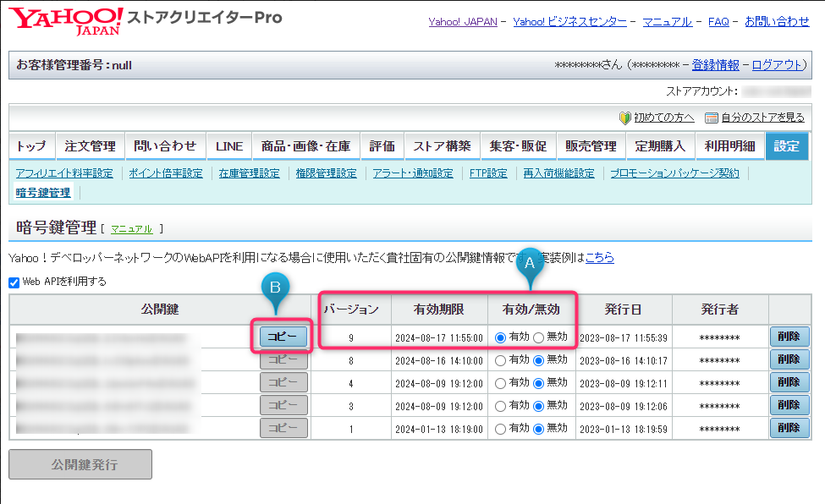825x504 pixels.
Task: Go to 在庫管理設定
Action: [250, 173]
